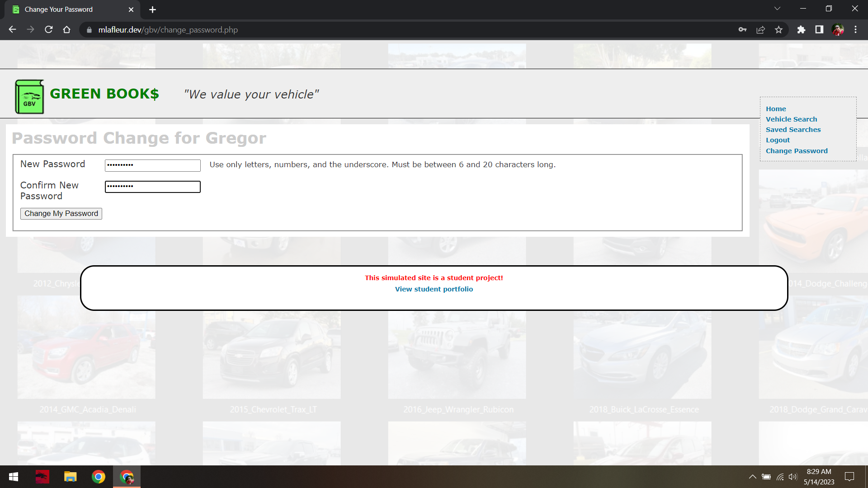The width and height of the screenshot is (868, 488).
Task: Open the Extensions puzzle piece icon
Action: [x=801, y=30]
